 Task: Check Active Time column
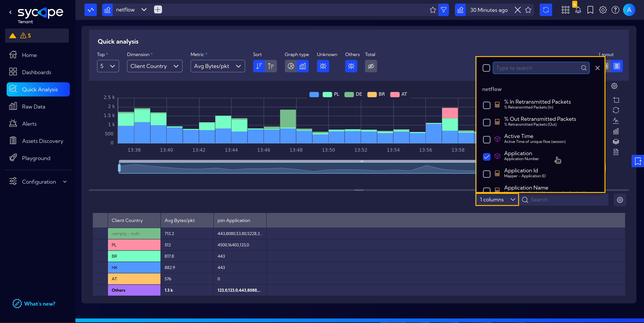[x=487, y=140]
